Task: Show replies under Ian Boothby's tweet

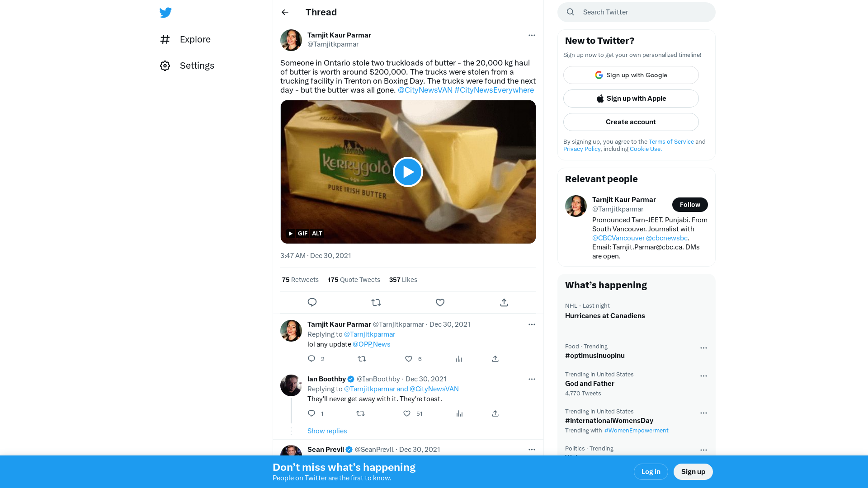Action: pos(327,431)
